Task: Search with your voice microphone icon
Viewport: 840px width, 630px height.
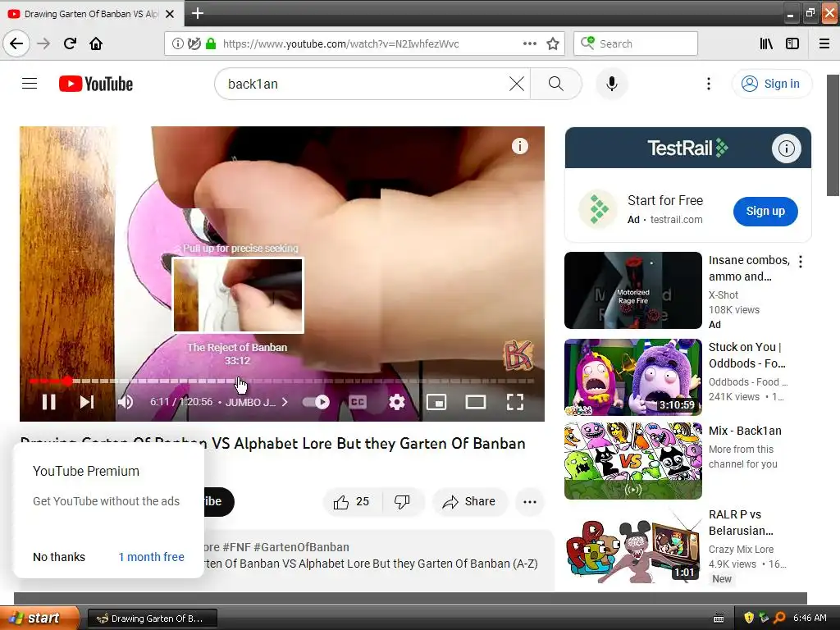Action: pos(611,84)
